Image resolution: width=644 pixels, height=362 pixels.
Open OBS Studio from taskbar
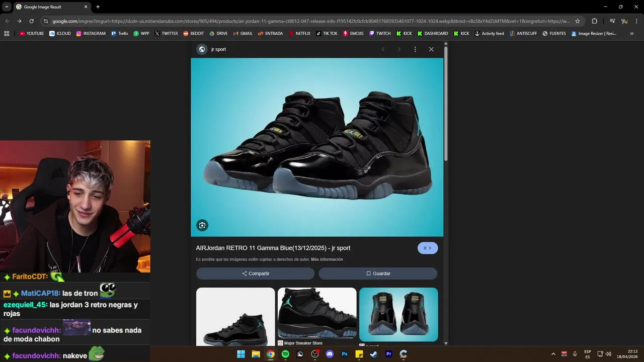coord(315,354)
